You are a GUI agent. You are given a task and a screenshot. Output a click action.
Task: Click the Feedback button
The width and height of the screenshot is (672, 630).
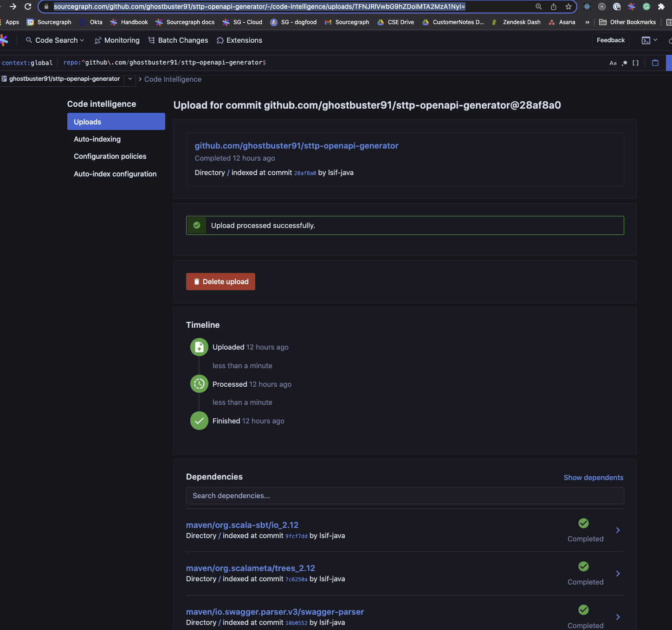611,40
